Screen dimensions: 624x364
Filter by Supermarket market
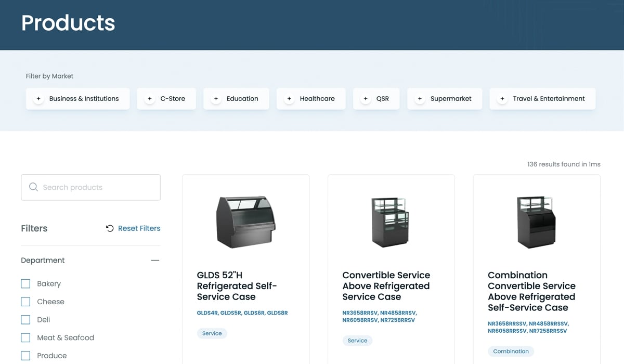coord(445,99)
